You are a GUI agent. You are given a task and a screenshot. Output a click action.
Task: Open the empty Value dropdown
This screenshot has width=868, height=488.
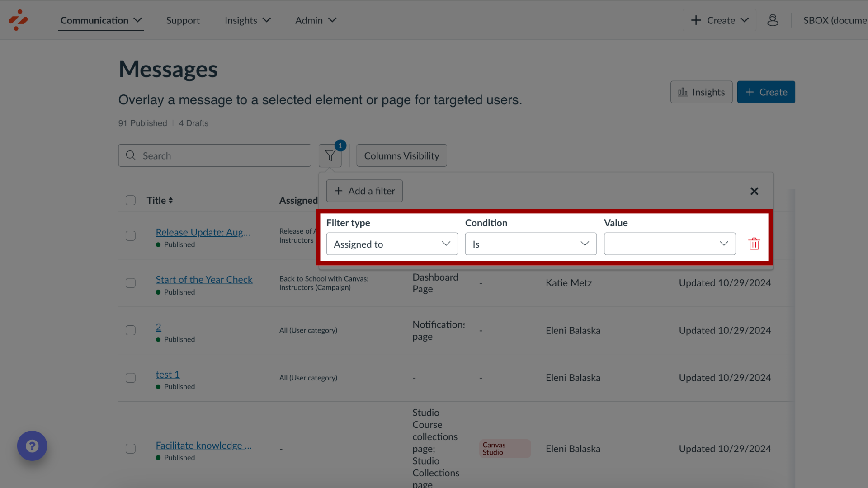pos(670,244)
